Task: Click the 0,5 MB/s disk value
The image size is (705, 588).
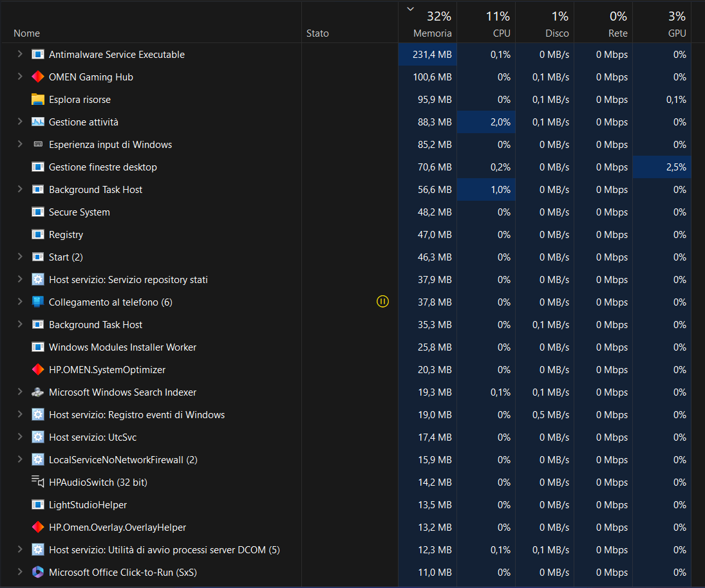Action: pos(550,414)
